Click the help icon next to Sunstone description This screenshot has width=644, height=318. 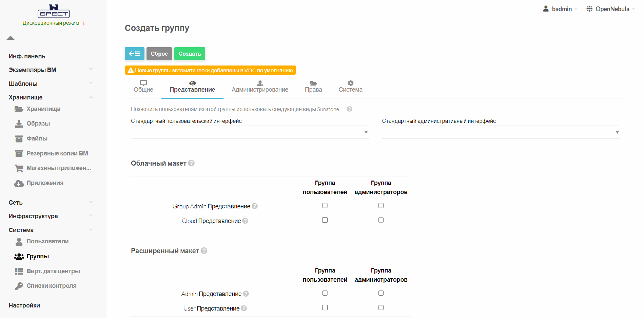pyautogui.click(x=349, y=109)
